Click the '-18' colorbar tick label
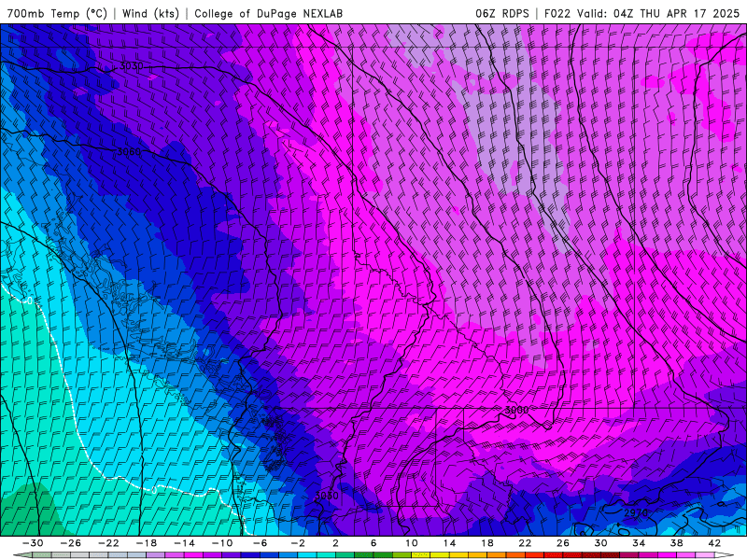 [147, 543]
